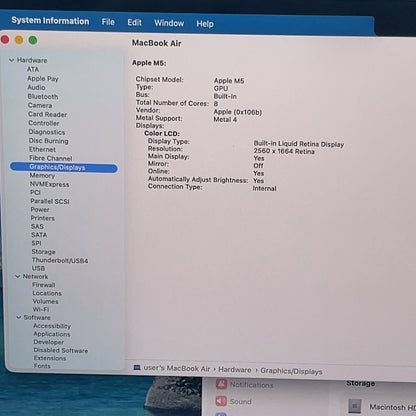Click the laptop icon in path bar
416x416 pixels.
[x=137, y=367]
